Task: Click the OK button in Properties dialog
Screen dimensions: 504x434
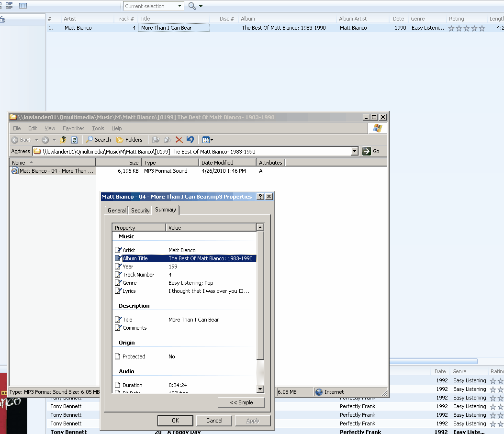Action: (x=176, y=421)
